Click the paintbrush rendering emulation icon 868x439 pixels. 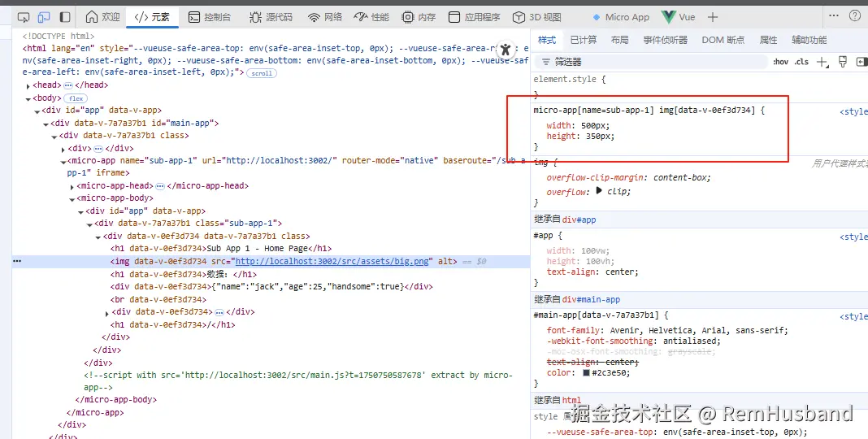[843, 62]
